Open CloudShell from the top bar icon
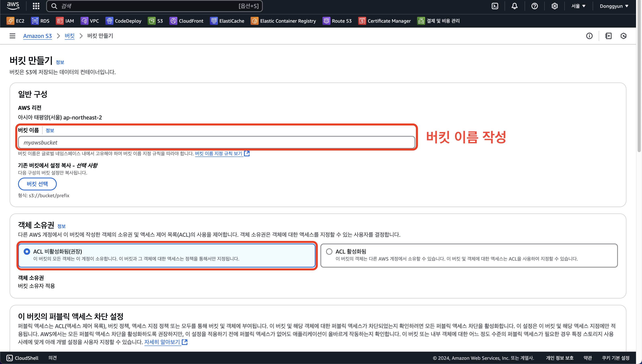The height and width of the screenshot is (364, 642). click(x=495, y=6)
